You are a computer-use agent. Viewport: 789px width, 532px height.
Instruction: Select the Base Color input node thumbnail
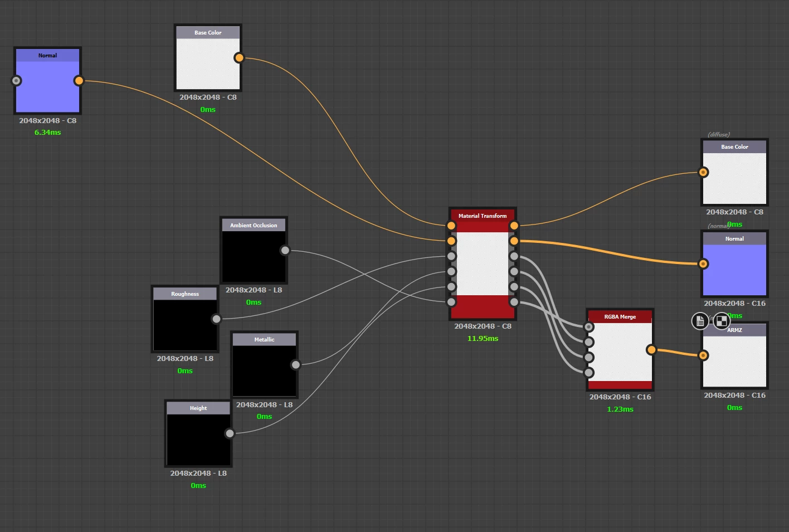click(x=208, y=64)
